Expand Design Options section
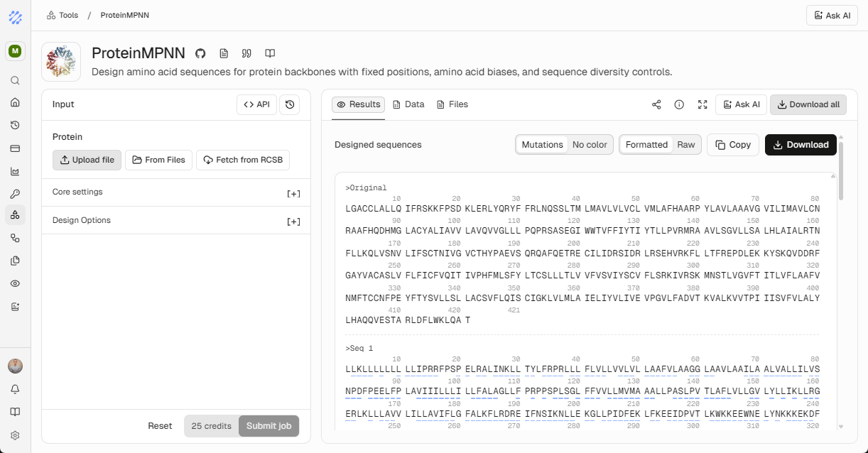Screen dimensions: 868x453 (x=176, y=221)
